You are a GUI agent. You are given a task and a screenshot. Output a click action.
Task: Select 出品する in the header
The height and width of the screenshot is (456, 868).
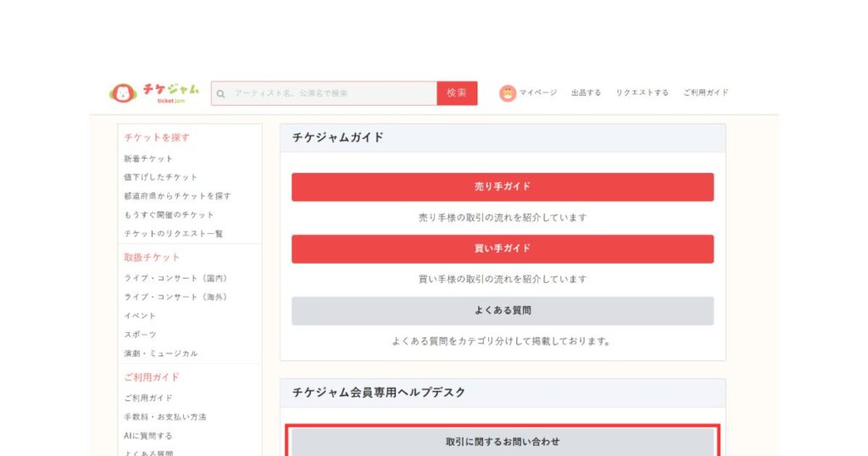click(587, 92)
